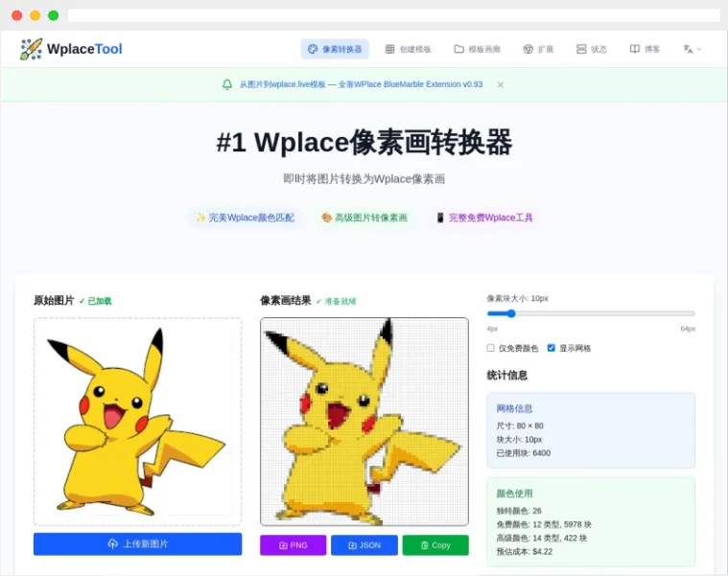Click the 独特颜色: 26 text
Viewport: 728px width, 576px height.
(x=519, y=511)
